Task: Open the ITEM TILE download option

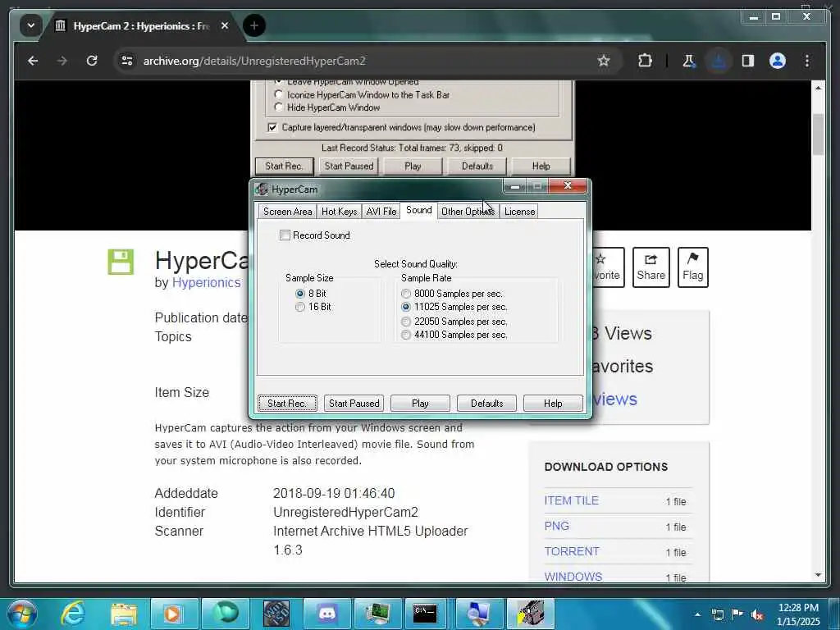Action: 571,500
